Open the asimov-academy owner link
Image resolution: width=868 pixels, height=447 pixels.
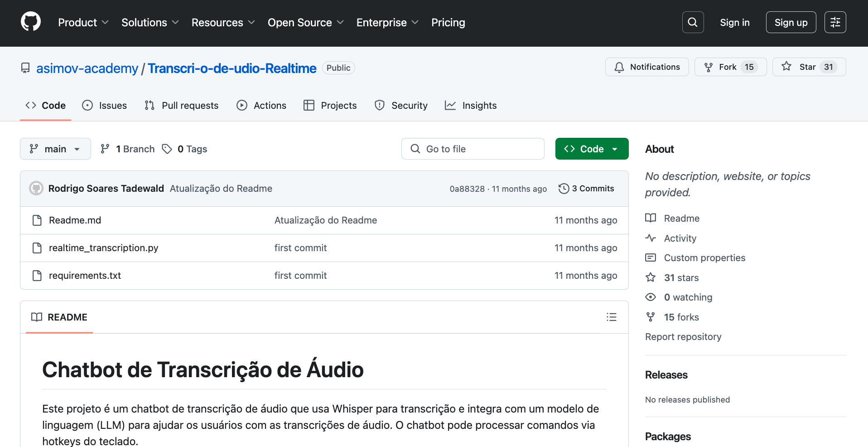[x=87, y=68]
